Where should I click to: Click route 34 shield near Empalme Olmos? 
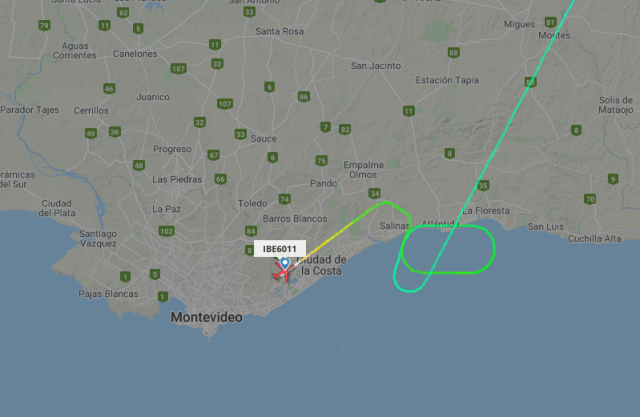point(374,193)
